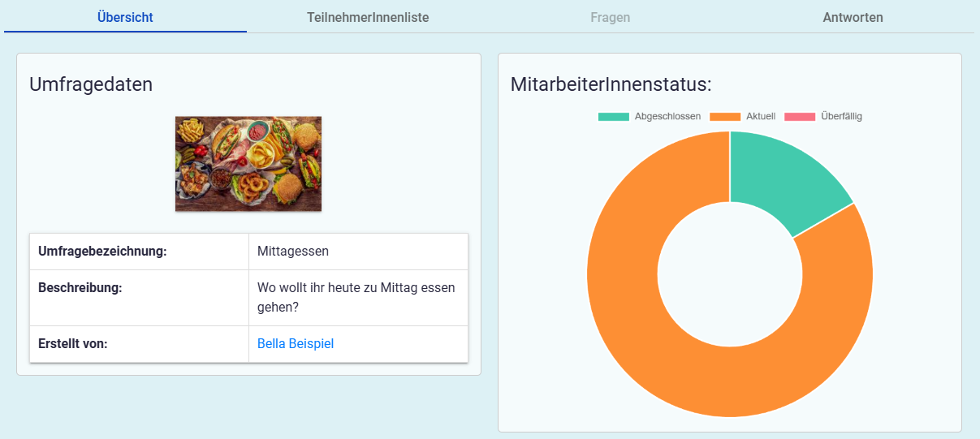
Task: Toggle the Abgeschlossen legend label text
Action: pyautogui.click(x=667, y=117)
